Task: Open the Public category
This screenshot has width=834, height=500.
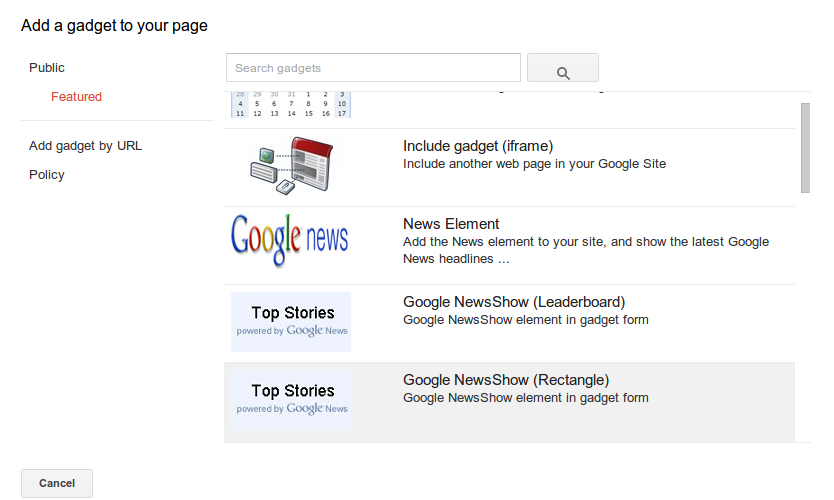Action: click(47, 68)
